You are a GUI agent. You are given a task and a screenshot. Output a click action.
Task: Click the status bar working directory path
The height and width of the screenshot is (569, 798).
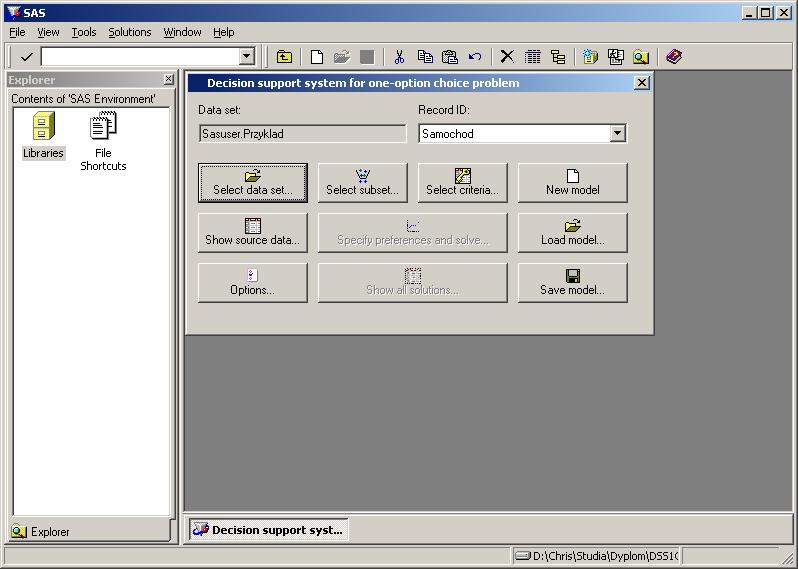click(596, 556)
